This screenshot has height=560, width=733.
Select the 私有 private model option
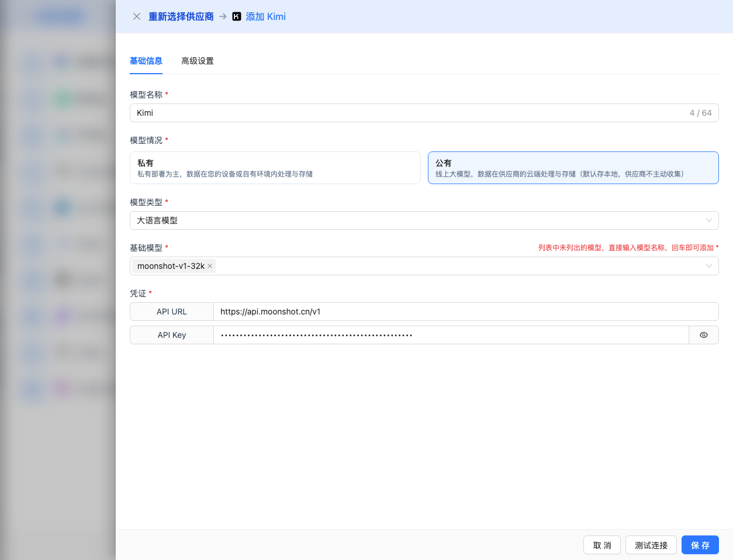(x=275, y=168)
